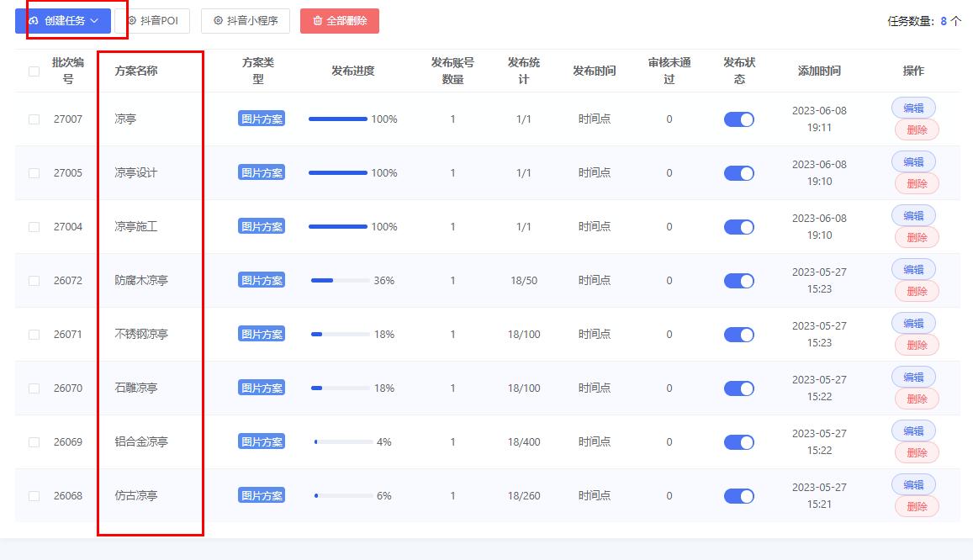Delete the 铝合金凉亭 task
This screenshot has width=973, height=560.
[x=917, y=452]
